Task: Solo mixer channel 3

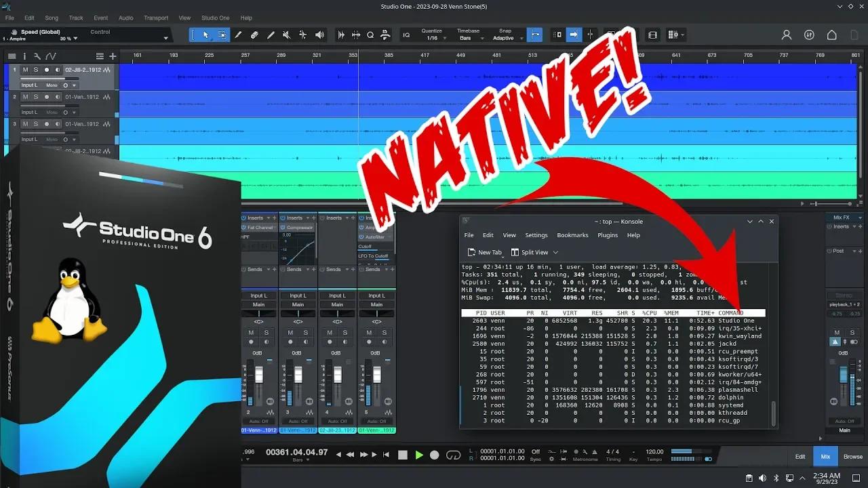Action: pos(306,332)
